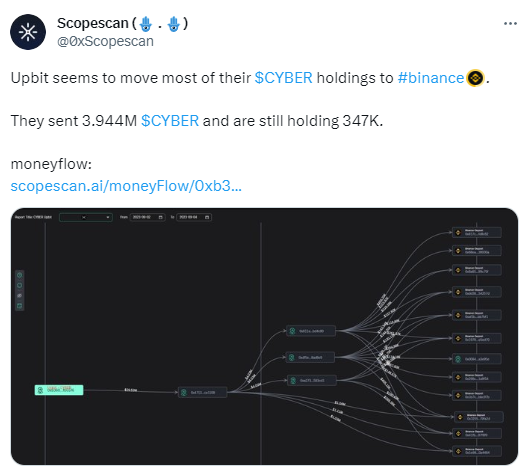The width and height of the screenshot is (527, 474).
Task: Click the @0xScopescan handle
Action: click(x=105, y=41)
